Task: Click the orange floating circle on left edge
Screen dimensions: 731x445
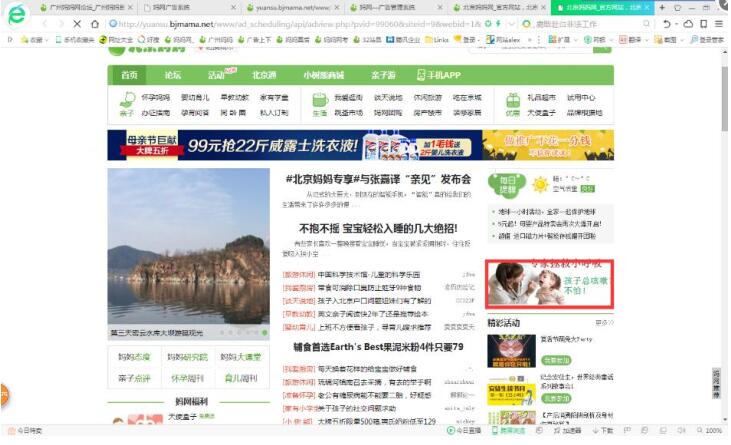Action: click(x=3, y=394)
